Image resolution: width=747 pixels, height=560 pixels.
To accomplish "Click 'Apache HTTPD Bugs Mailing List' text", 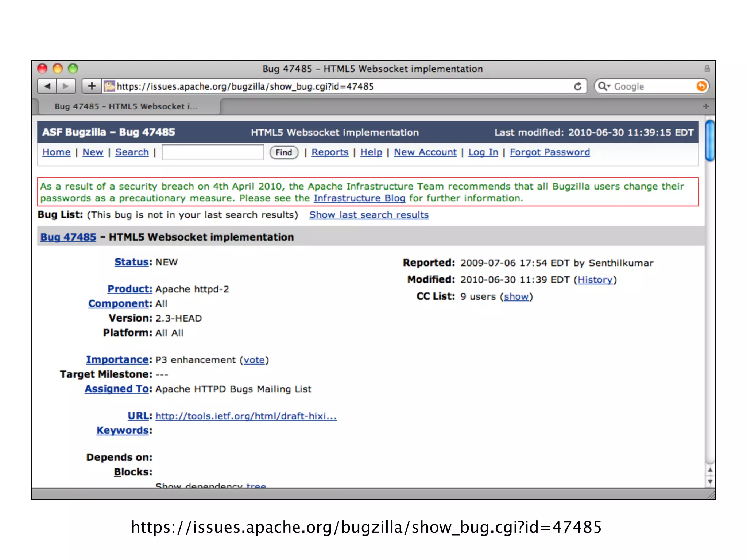I will [233, 389].
